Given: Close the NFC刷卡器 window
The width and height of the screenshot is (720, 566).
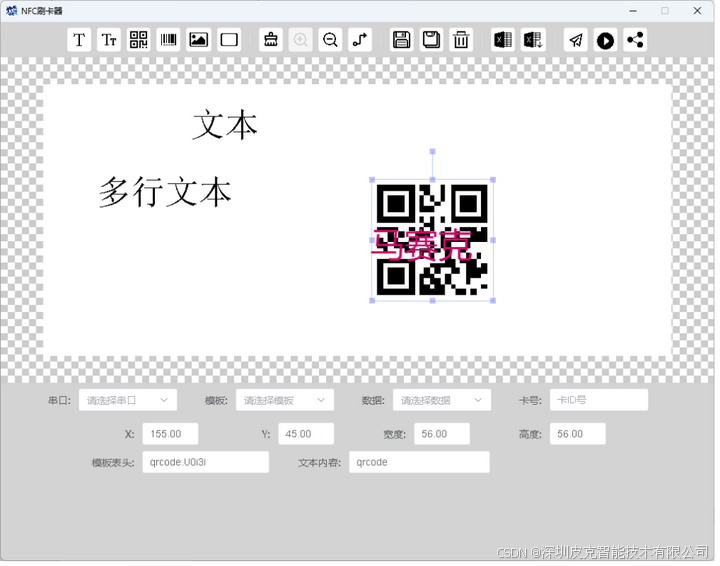Looking at the screenshot, I should point(697,11).
